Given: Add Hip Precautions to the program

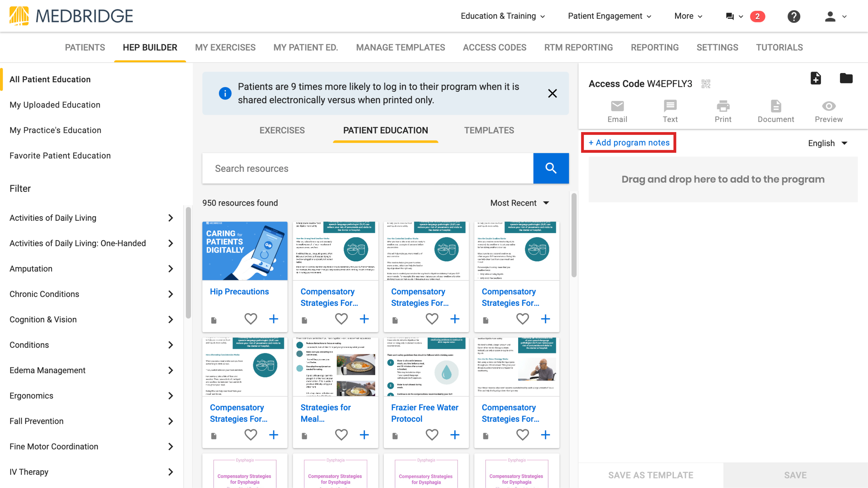Looking at the screenshot, I should click(x=273, y=319).
